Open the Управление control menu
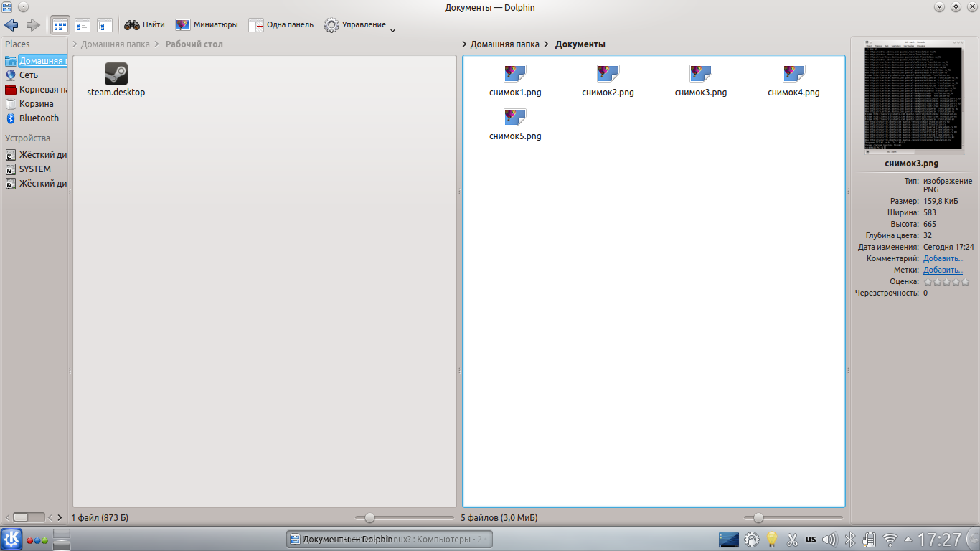The image size is (980, 551). [x=355, y=25]
